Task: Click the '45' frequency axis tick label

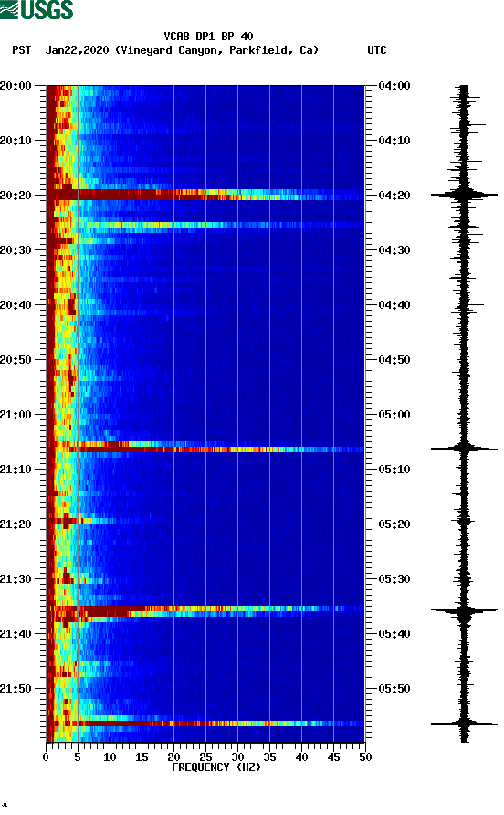Action: pyautogui.click(x=333, y=757)
